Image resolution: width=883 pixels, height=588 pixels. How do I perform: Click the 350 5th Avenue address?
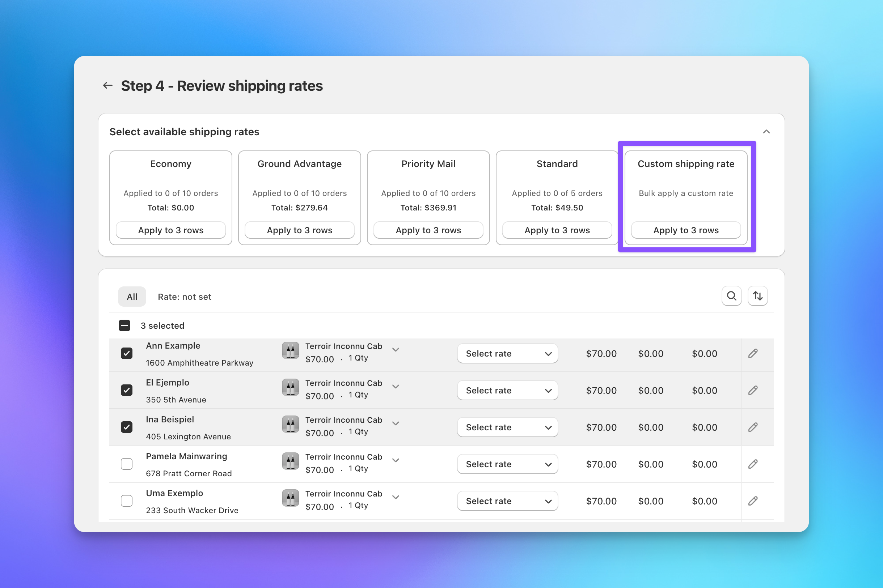pos(176,399)
